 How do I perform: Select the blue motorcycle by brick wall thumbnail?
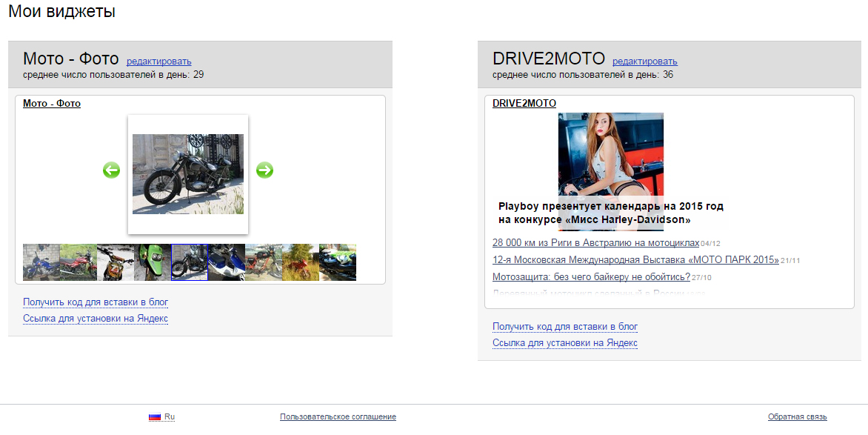point(41,262)
